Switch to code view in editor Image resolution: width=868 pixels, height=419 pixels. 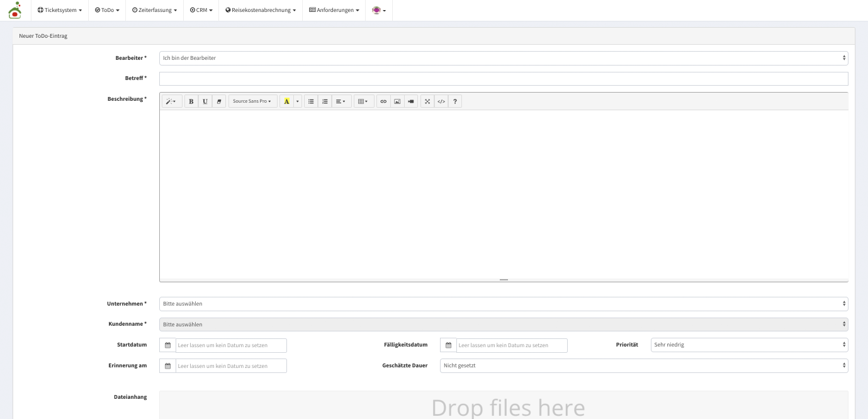click(441, 101)
